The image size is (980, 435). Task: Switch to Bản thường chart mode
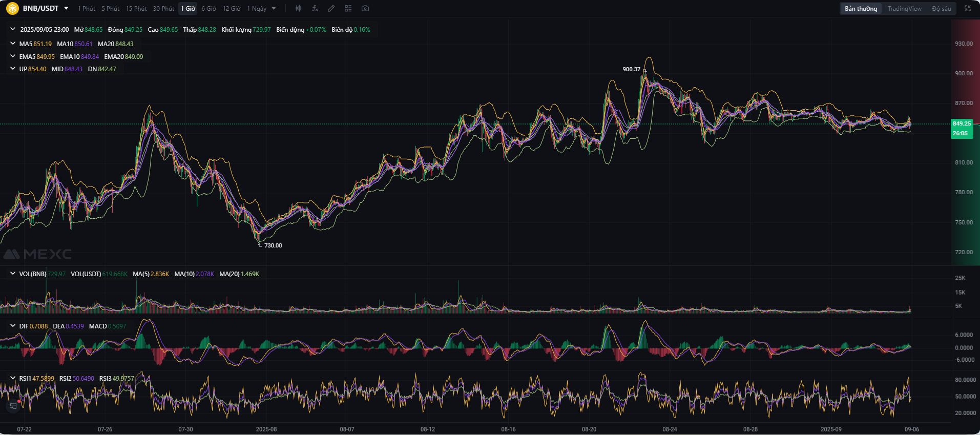point(861,9)
